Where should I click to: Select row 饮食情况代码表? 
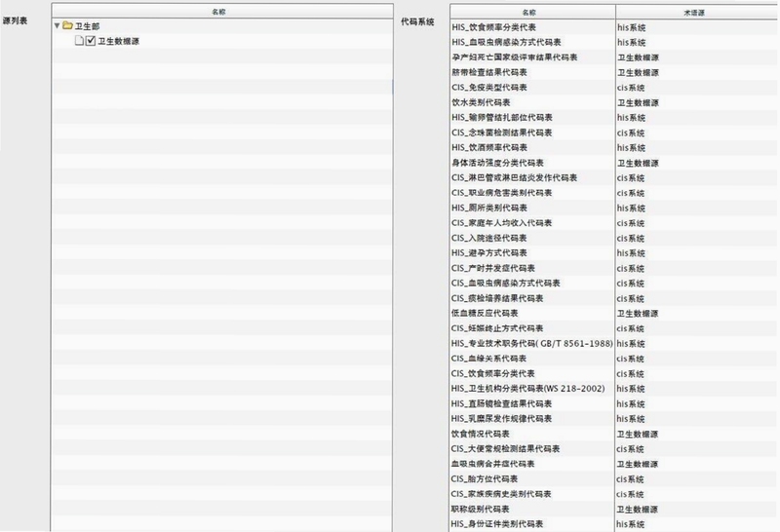pyautogui.click(x=614, y=434)
